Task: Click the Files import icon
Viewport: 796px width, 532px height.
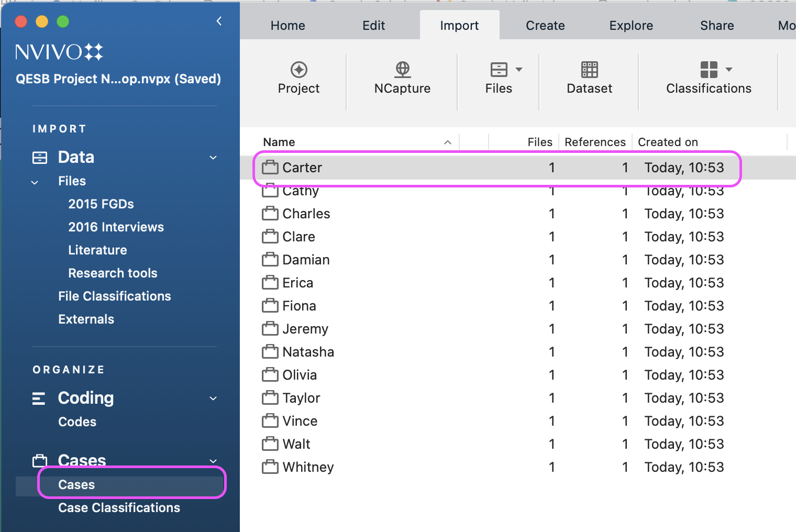Action: pyautogui.click(x=499, y=70)
